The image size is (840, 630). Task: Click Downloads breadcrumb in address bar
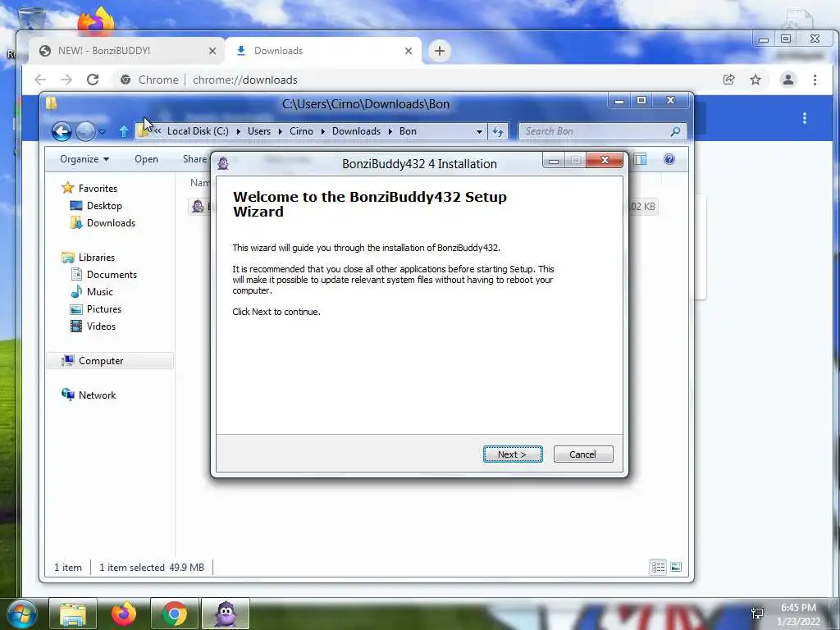point(356,131)
